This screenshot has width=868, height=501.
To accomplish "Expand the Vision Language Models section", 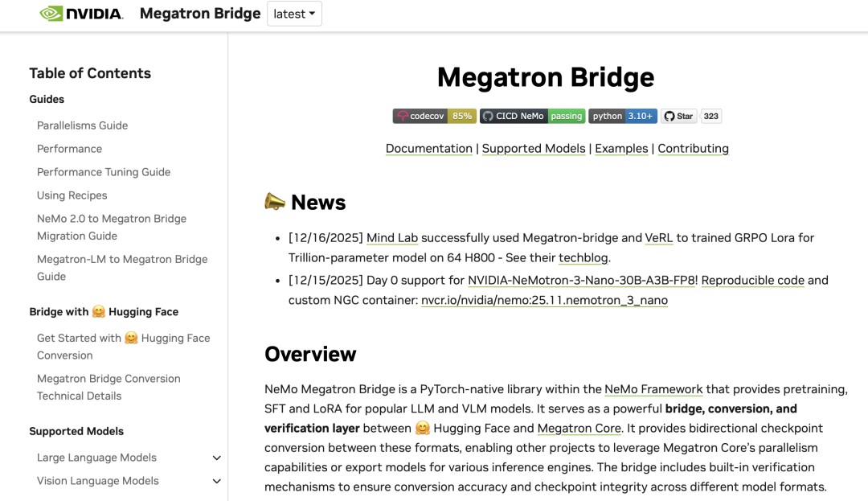I will pos(216,481).
